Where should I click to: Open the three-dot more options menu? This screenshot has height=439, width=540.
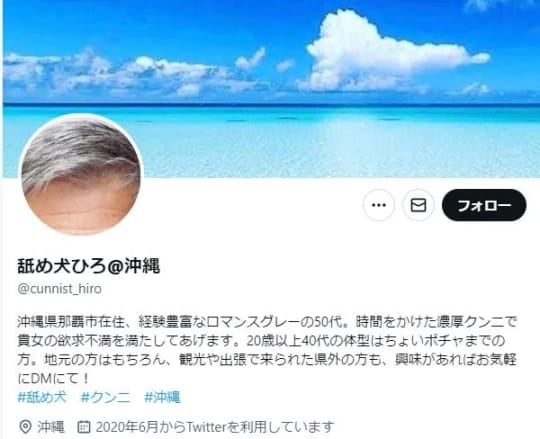pos(379,205)
